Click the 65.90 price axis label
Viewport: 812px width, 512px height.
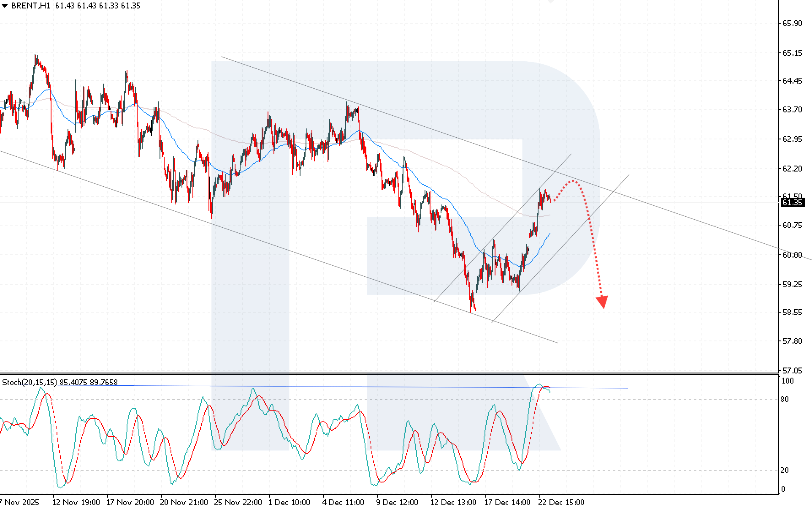coord(792,23)
